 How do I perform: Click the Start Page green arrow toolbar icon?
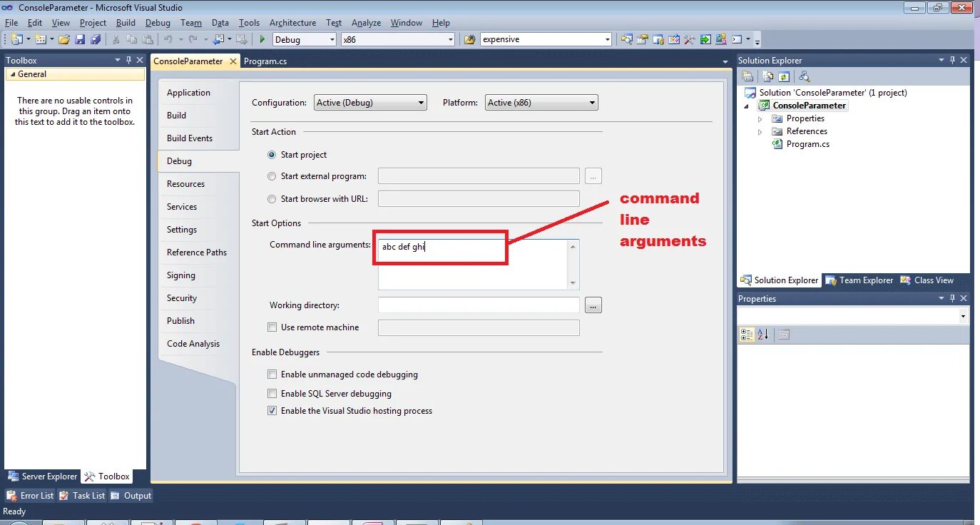tap(705, 39)
